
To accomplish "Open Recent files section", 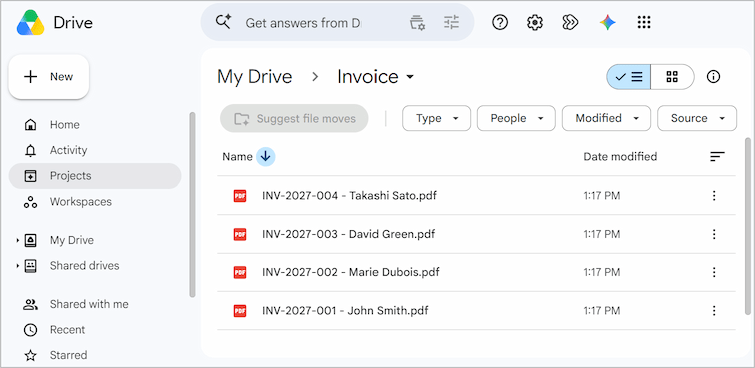I will pos(95,330).
